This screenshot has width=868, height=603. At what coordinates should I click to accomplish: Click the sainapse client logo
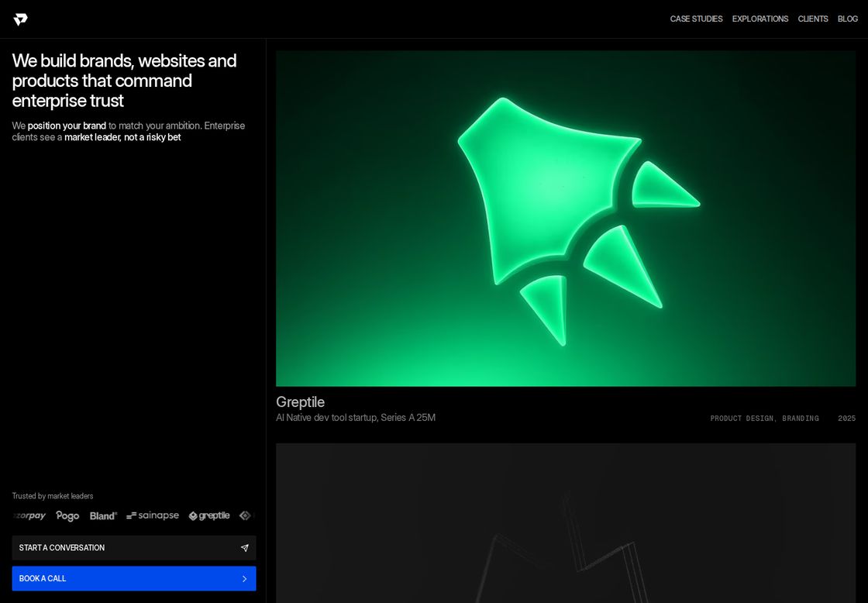153,515
